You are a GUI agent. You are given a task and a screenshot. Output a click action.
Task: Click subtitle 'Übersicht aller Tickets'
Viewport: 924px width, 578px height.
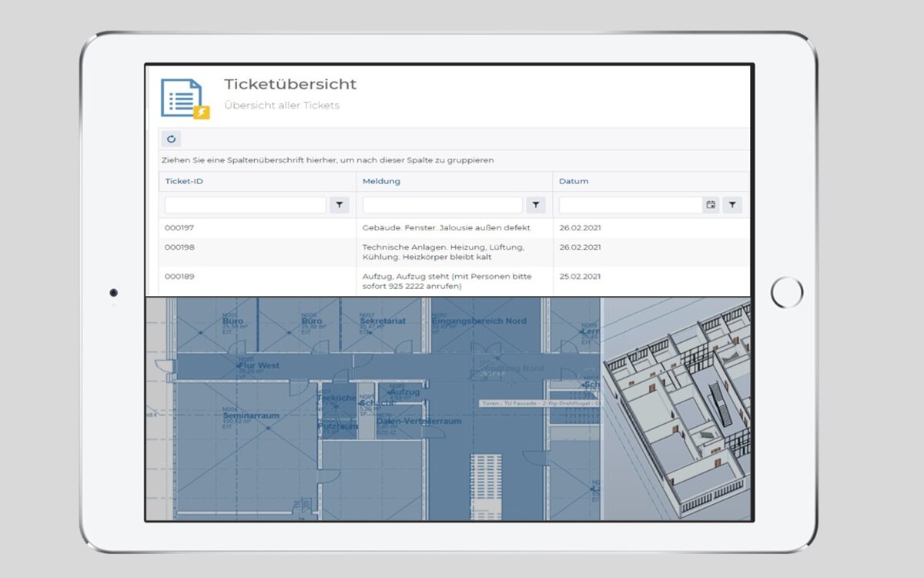pyautogui.click(x=282, y=105)
